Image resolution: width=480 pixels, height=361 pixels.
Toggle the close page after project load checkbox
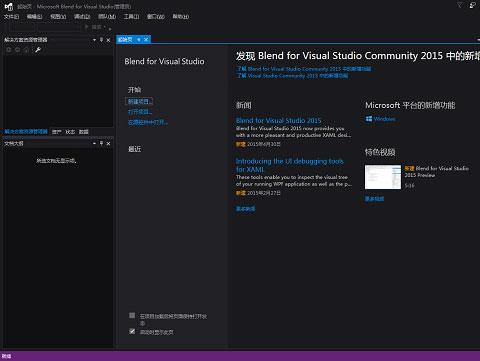pyautogui.click(x=132, y=315)
